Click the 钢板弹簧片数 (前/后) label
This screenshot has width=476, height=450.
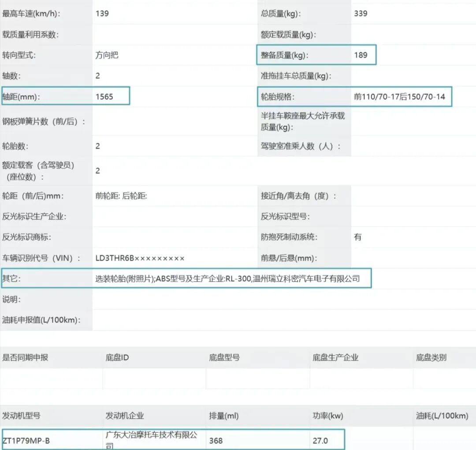click(44, 122)
